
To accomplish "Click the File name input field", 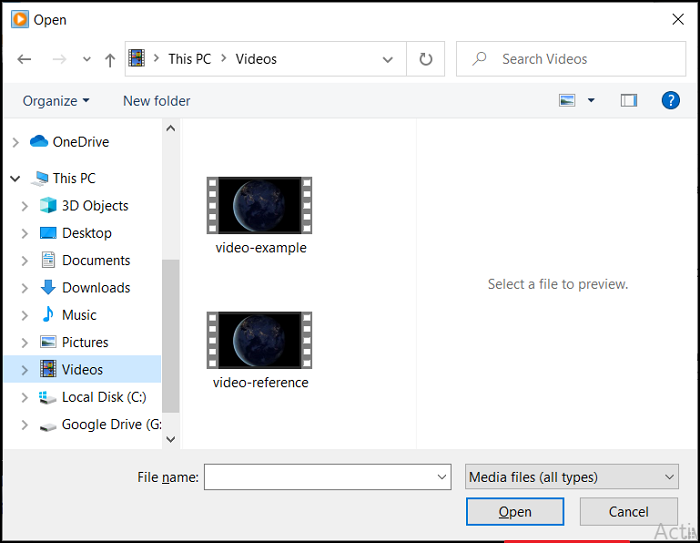I will [x=319, y=478].
